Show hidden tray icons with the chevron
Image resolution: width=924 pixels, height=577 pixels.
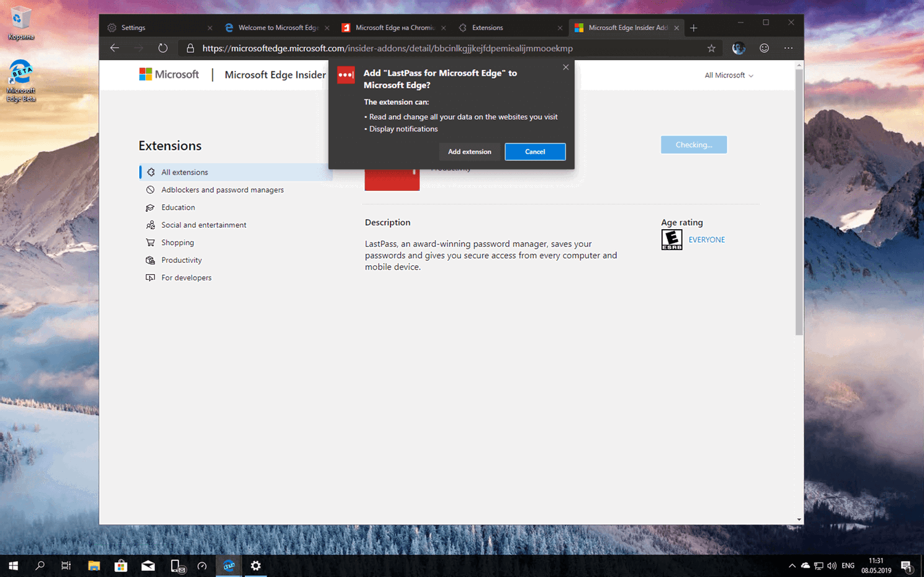(x=792, y=565)
